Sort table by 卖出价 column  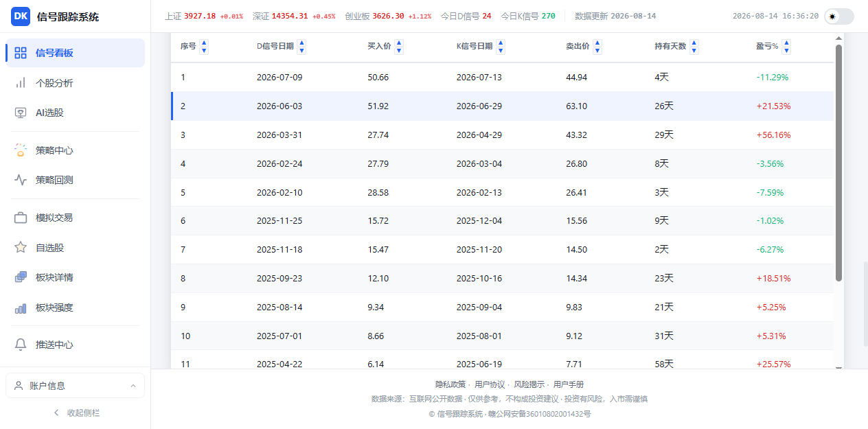[597, 47]
